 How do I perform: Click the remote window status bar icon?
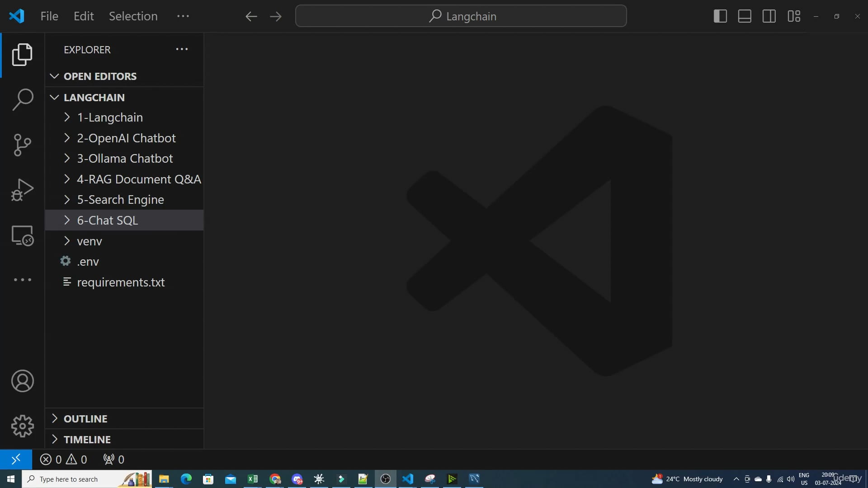click(16, 460)
